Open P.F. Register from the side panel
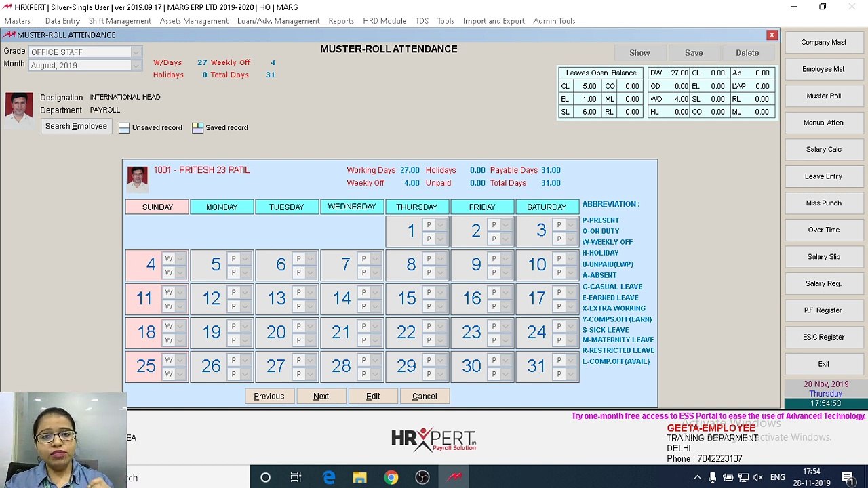 pyautogui.click(x=823, y=310)
